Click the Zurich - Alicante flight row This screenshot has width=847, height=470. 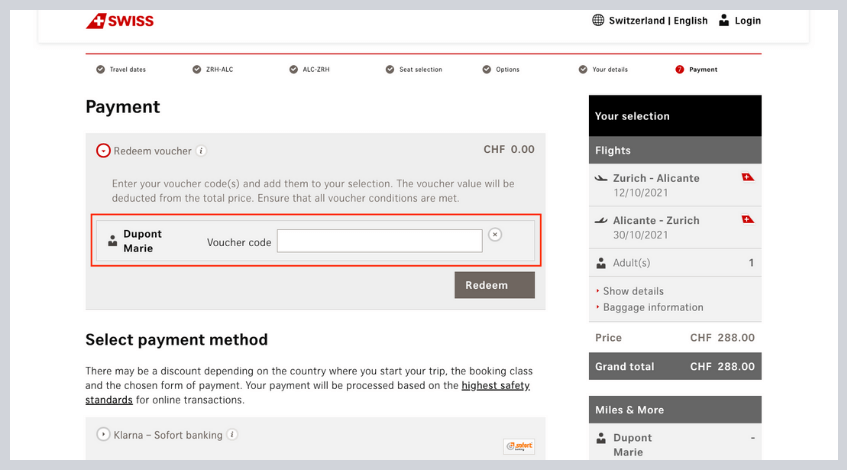675,185
